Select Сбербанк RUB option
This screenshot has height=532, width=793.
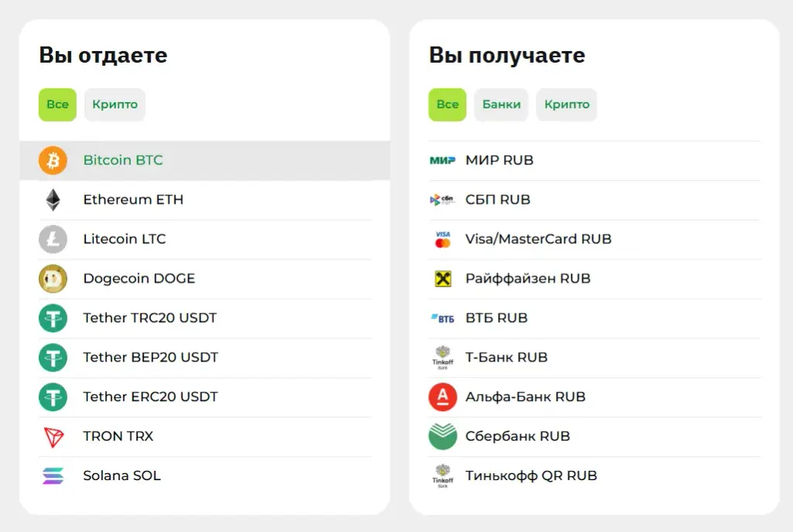click(595, 437)
